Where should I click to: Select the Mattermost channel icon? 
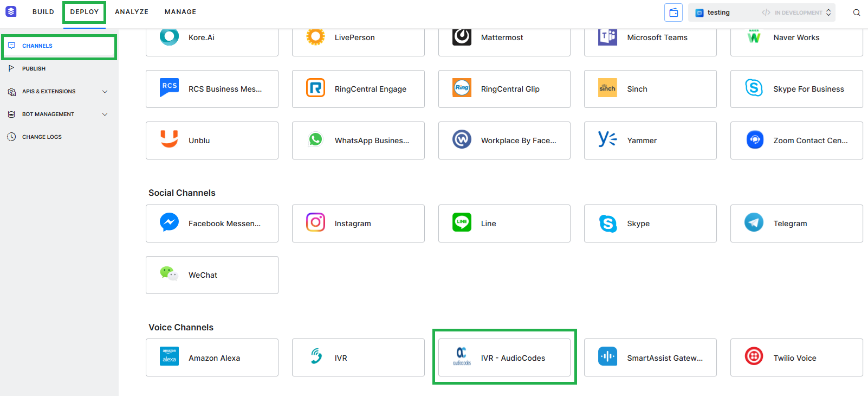(462, 37)
